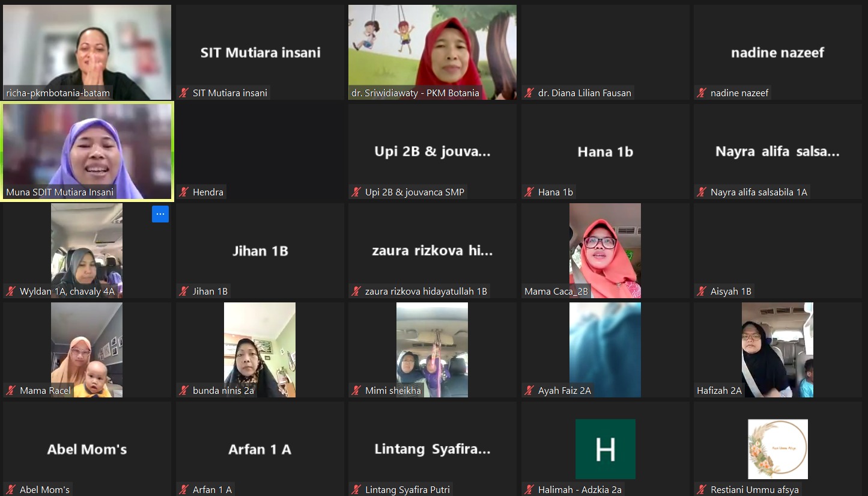This screenshot has height=496, width=868.
Task: Open the ellipsis options menu on Muna's tile
Action: pos(160,214)
